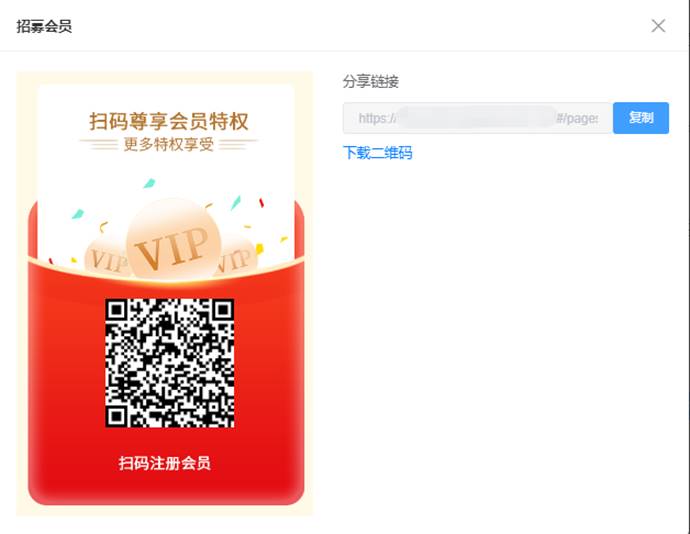690x534 pixels.
Task: Click the 分享链接 label
Action: tap(371, 81)
